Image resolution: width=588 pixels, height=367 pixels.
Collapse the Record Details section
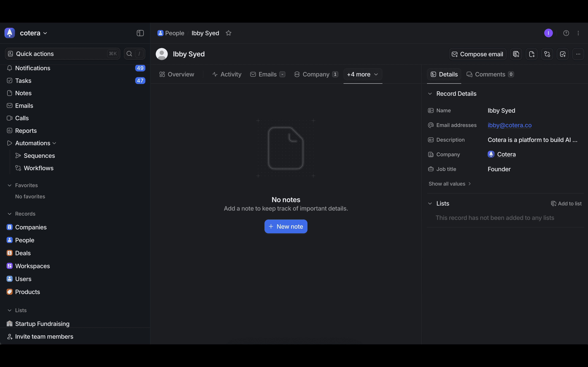coord(430,94)
